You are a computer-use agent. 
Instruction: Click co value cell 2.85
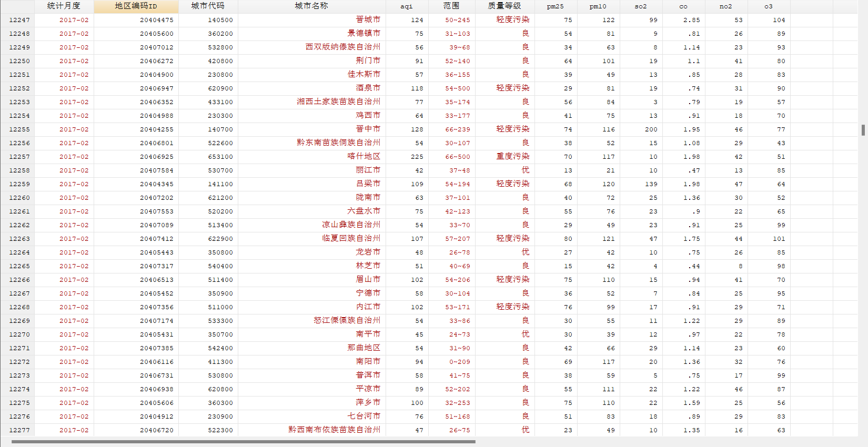click(x=684, y=20)
